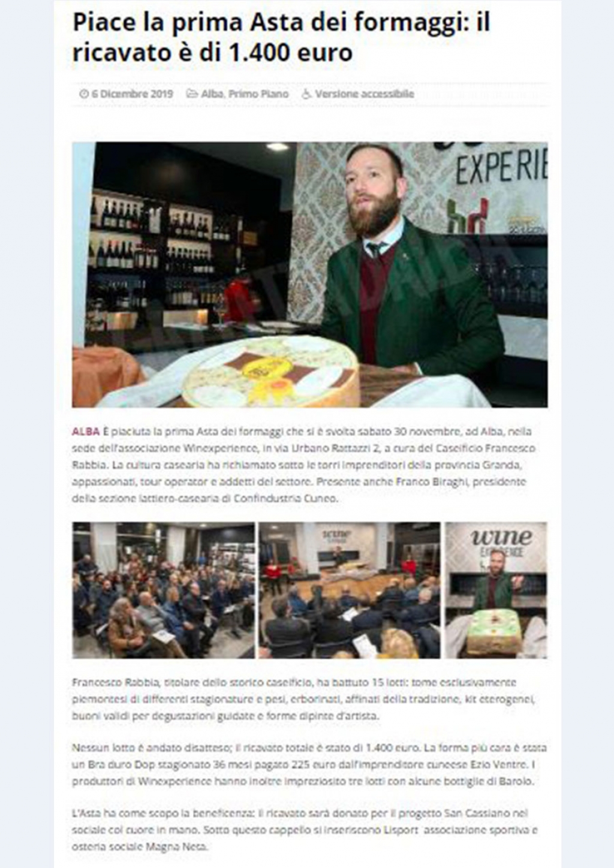Click the clock icon beside the date
614x868 pixels.
click(x=84, y=94)
